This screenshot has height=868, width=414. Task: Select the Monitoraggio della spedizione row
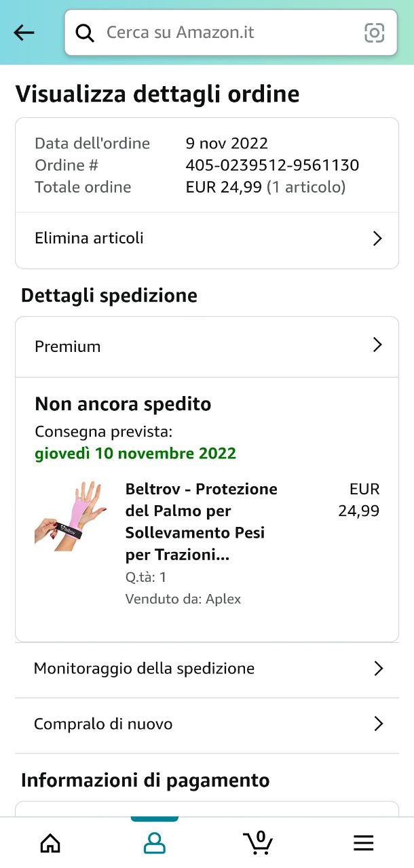coord(207,669)
